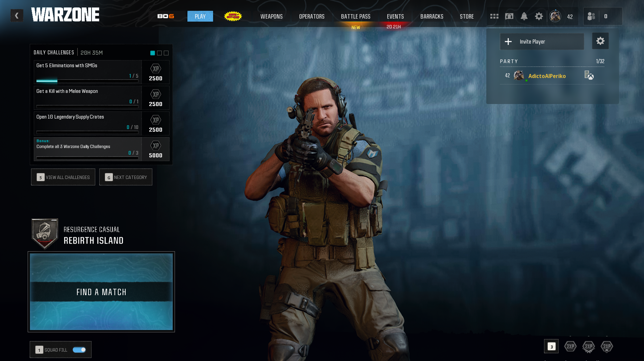
Task: Click the WARZONE logo
Action: (65, 15)
